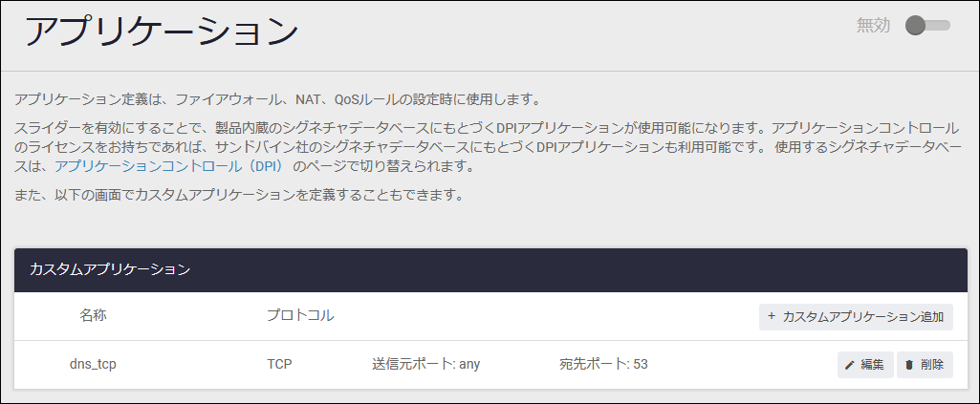Click カスタムアプリケーション追加 button
The width and height of the screenshot is (980, 404).
tap(856, 316)
